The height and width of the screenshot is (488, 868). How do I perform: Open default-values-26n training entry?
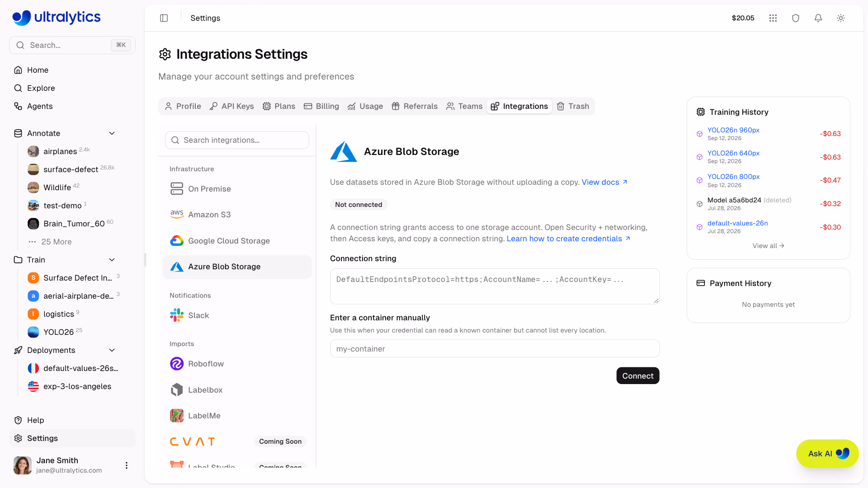737,223
